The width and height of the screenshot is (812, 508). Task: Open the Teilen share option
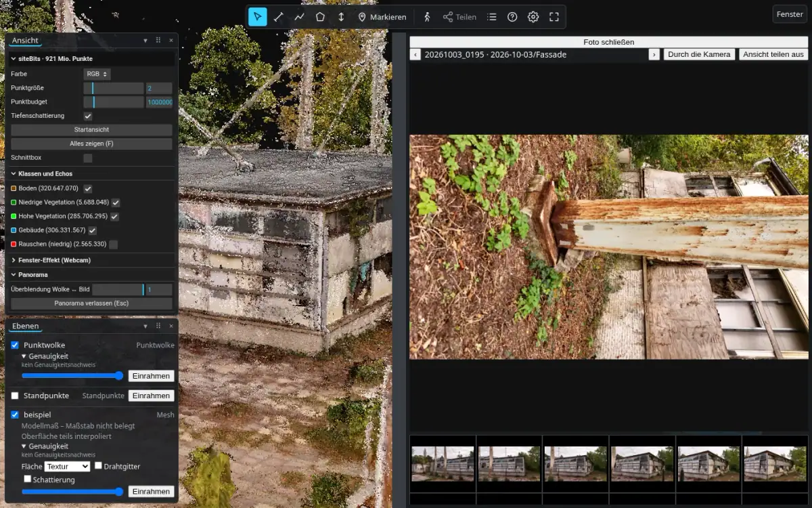459,17
